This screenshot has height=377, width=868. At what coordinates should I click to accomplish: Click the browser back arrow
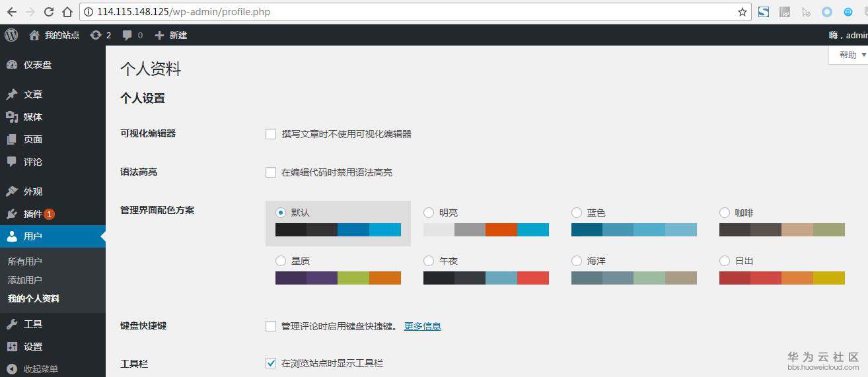tap(11, 12)
